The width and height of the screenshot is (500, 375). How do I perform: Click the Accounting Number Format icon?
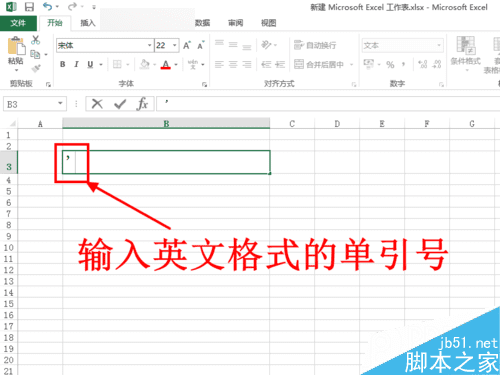click(369, 64)
